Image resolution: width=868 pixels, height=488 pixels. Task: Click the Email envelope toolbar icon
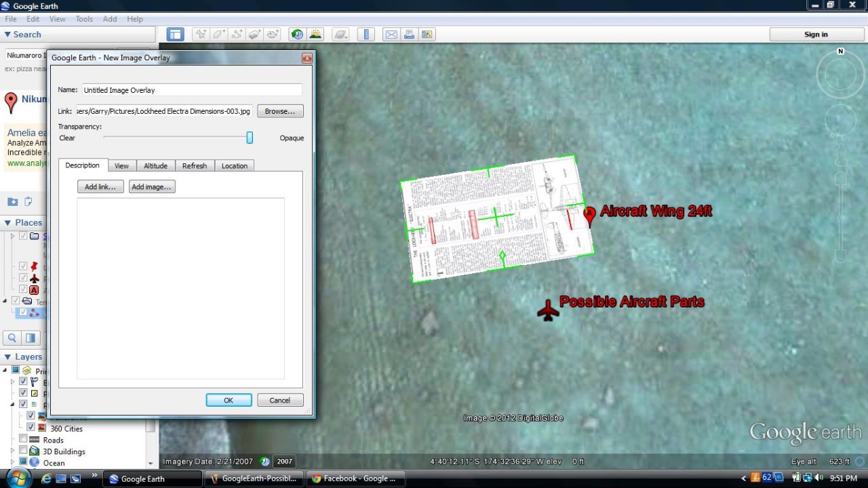tap(391, 35)
